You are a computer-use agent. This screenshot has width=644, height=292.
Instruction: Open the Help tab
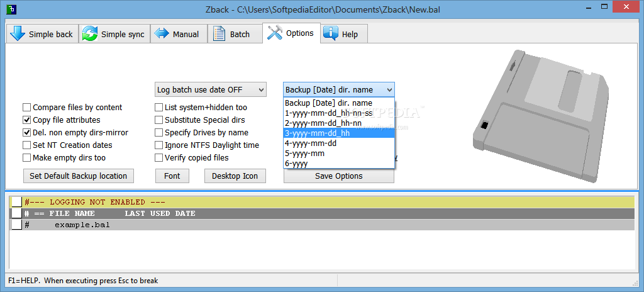click(x=344, y=34)
